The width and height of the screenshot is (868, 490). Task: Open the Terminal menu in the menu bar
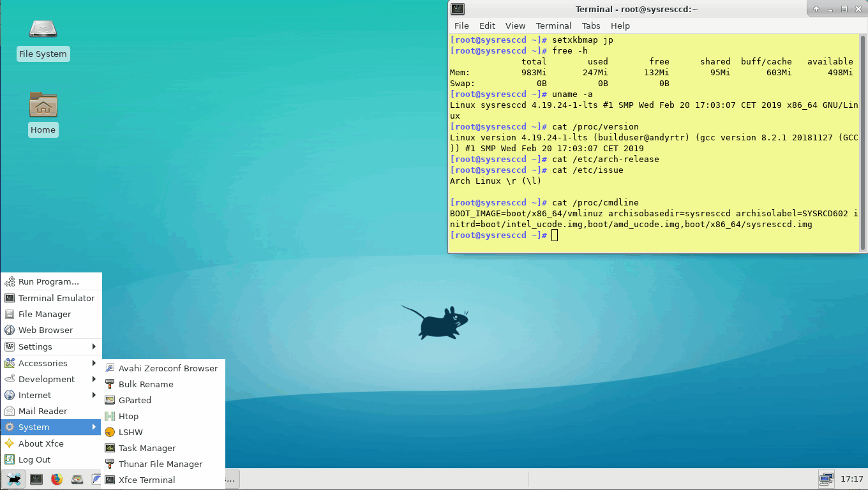[553, 26]
